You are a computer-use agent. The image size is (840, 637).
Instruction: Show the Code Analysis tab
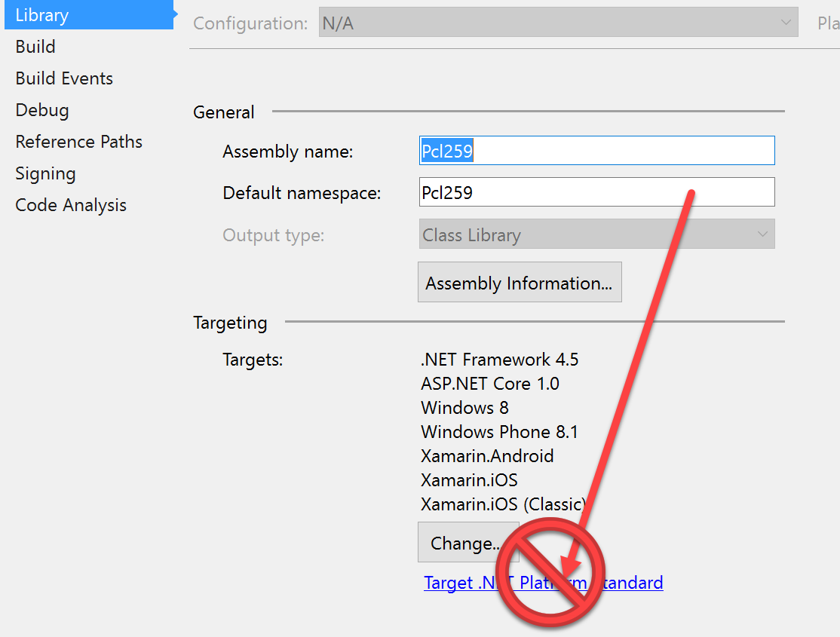click(x=71, y=205)
